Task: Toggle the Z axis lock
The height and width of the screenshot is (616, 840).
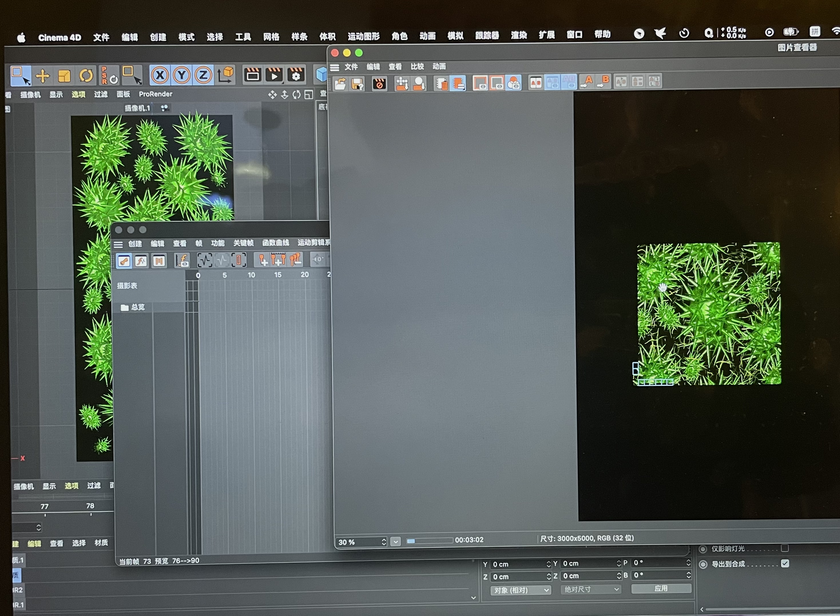Action: pos(203,75)
